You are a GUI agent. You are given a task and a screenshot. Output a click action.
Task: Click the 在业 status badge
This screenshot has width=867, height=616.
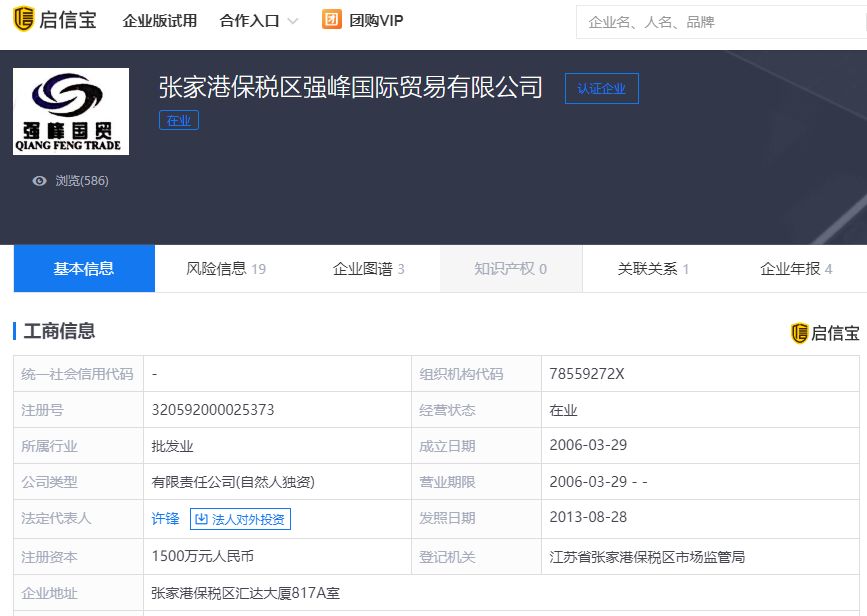pos(179,119)
